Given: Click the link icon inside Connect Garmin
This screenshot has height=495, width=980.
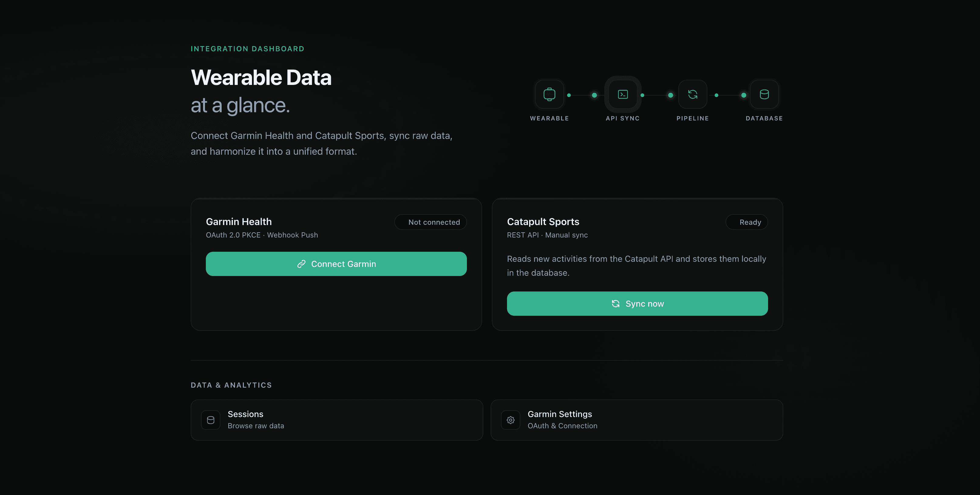Looking at the screenshot, I should (301, 264).
